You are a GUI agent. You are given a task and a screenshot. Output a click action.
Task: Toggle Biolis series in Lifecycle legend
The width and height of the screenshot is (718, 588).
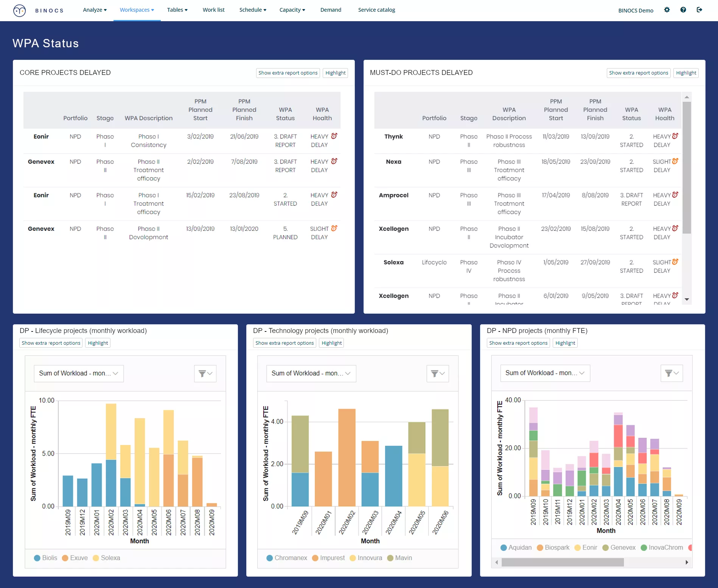[46, 558]
